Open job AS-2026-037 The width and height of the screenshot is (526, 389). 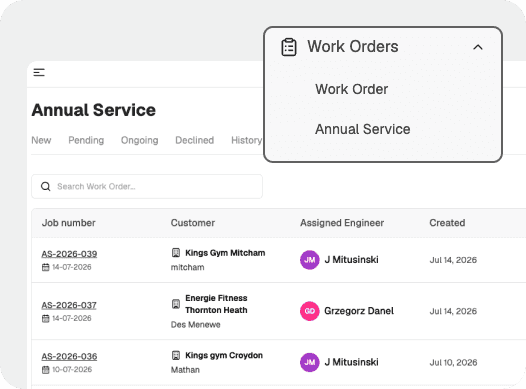[69, 305]
